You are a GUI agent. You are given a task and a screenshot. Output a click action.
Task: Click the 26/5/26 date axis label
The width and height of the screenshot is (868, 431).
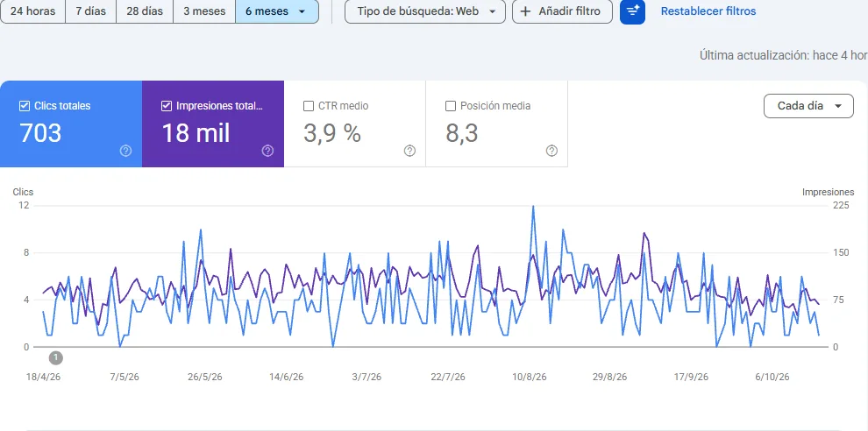pos(205,377)
